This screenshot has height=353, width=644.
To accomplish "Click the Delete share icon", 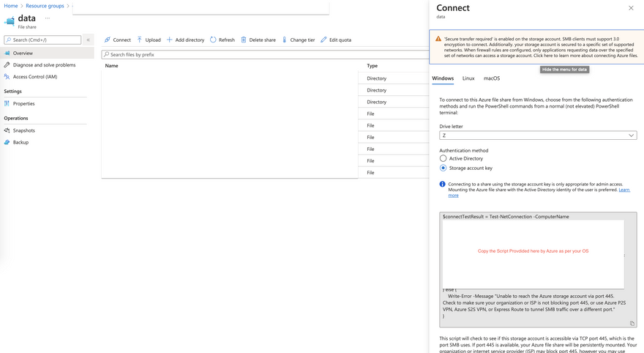I will [244, 40].
